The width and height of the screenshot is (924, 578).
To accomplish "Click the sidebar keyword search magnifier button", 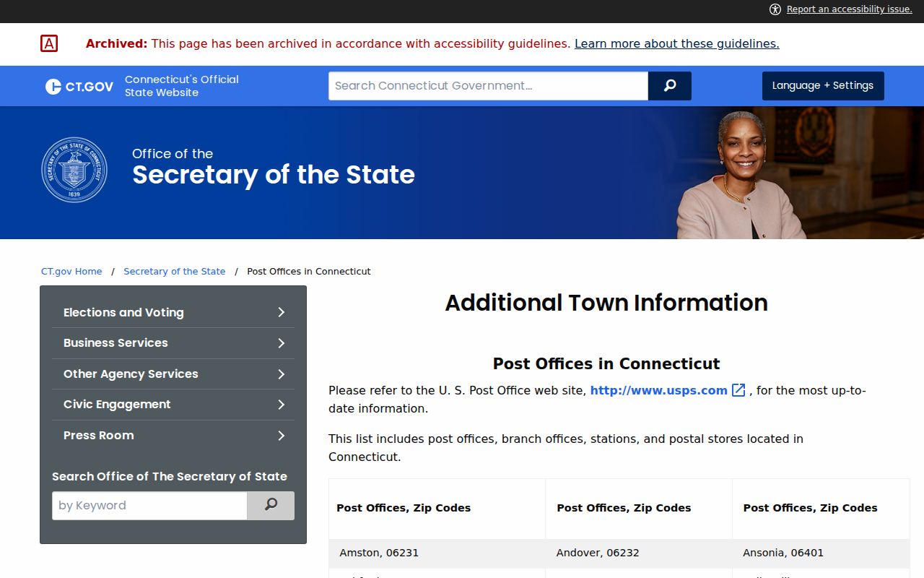I will [x=271, y=506].
